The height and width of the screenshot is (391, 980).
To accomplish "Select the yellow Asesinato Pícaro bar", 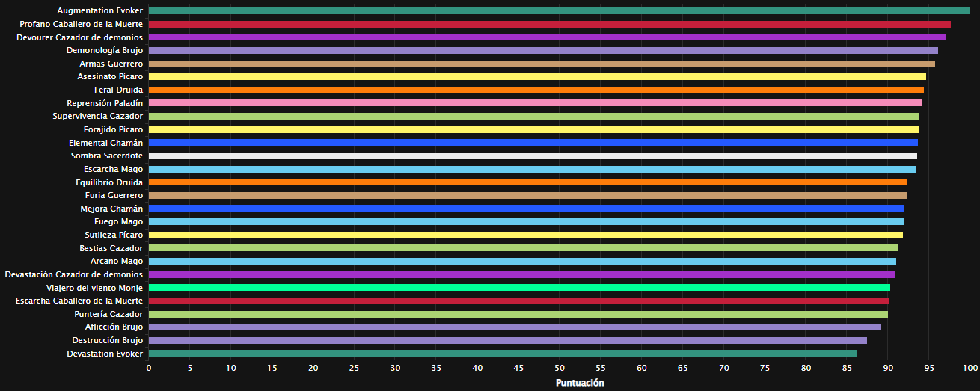I will (536, 77).
